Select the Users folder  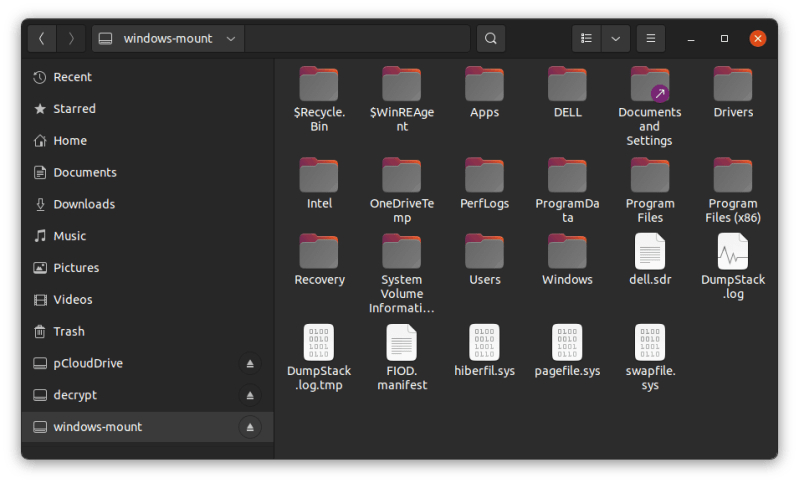pyautogui.click(x=485, y=260)
